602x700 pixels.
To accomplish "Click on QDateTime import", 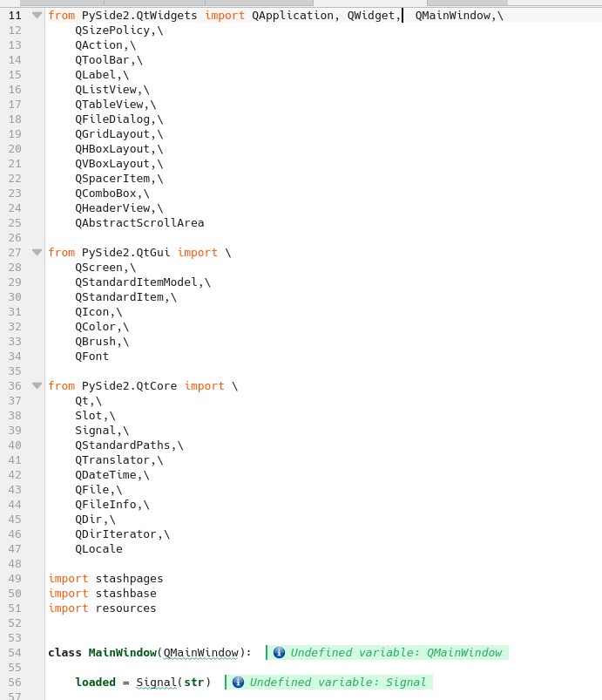I will [105, 474].
